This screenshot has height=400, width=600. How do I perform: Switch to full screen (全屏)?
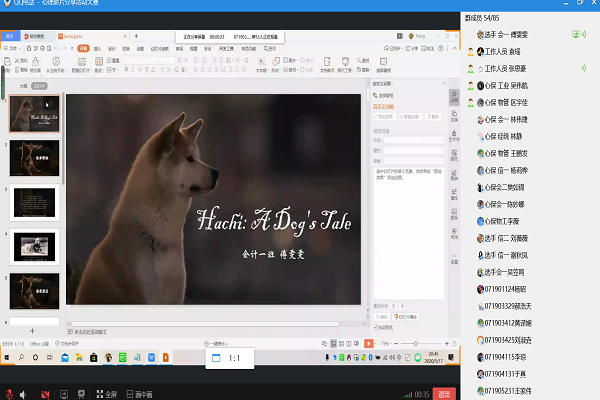point(107,394)
